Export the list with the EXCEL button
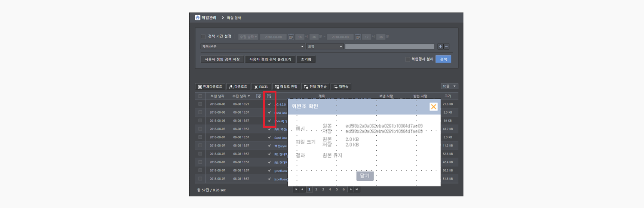The image size is (644, 208). click(x=261, y=87)
